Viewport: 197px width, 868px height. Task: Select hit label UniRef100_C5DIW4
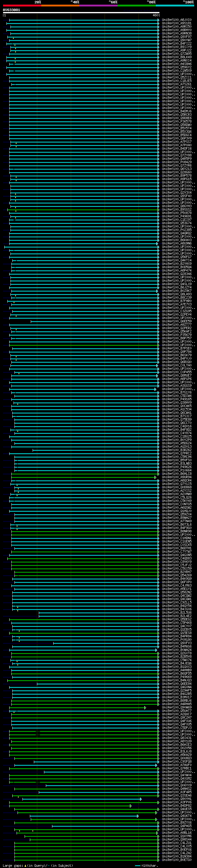pos(177,396)
